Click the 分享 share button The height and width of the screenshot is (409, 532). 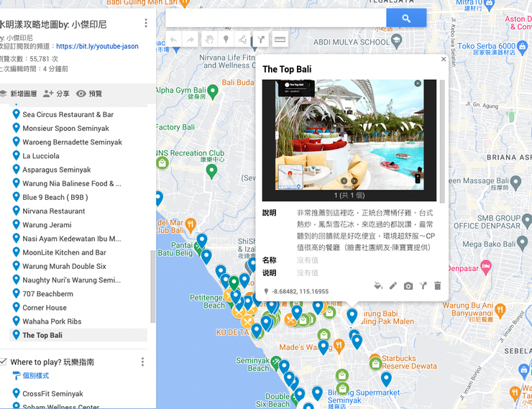[x=56, y=93]
